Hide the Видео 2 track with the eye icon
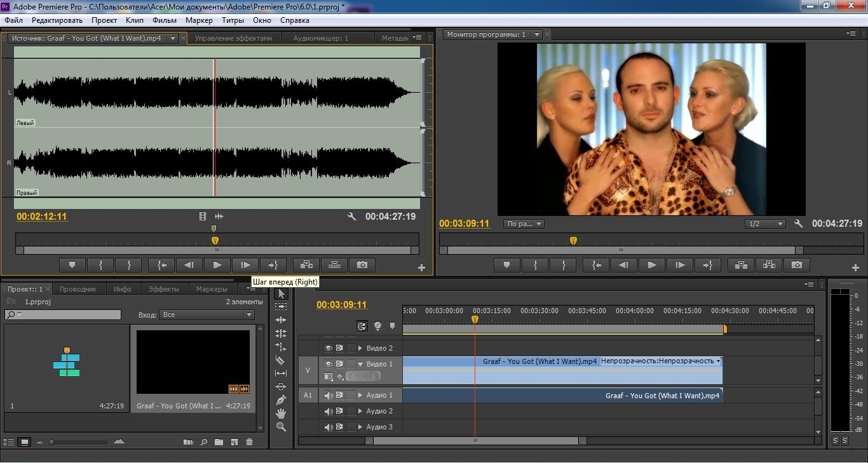This screenshot has height=463, width=868. (329, 348)
